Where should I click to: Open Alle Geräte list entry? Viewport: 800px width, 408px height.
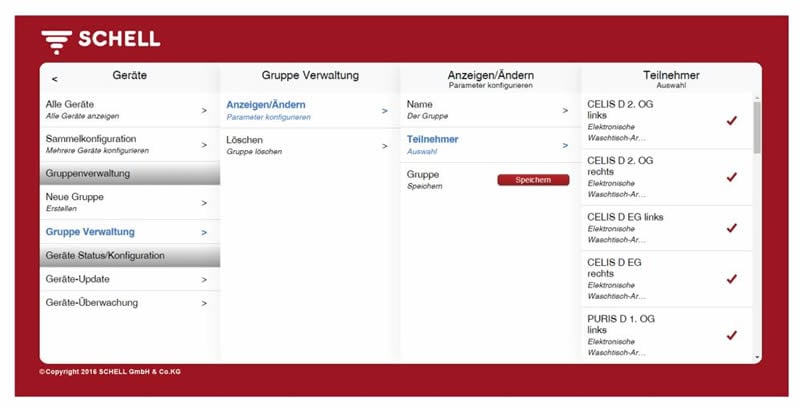(130, 110)
